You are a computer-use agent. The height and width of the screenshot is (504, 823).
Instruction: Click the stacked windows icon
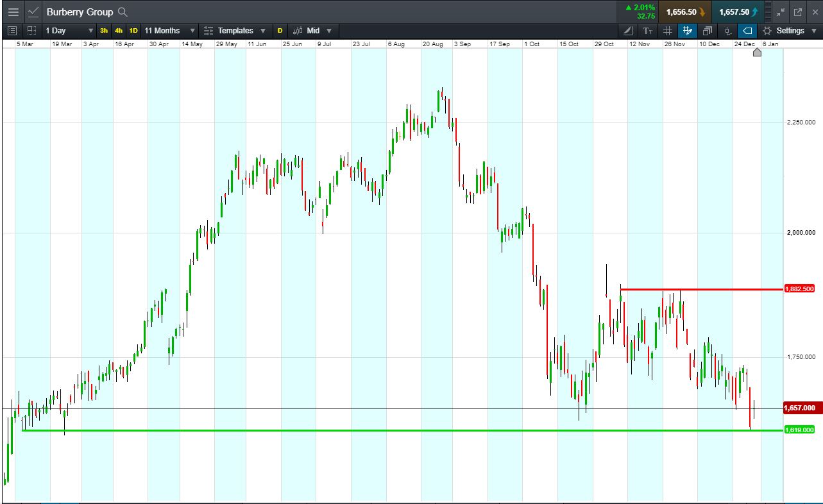point(708,30)
